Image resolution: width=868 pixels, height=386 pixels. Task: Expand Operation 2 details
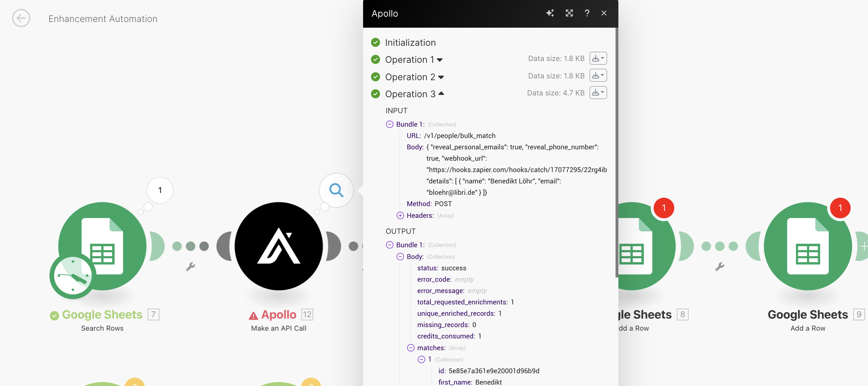(x=441, y=77)
